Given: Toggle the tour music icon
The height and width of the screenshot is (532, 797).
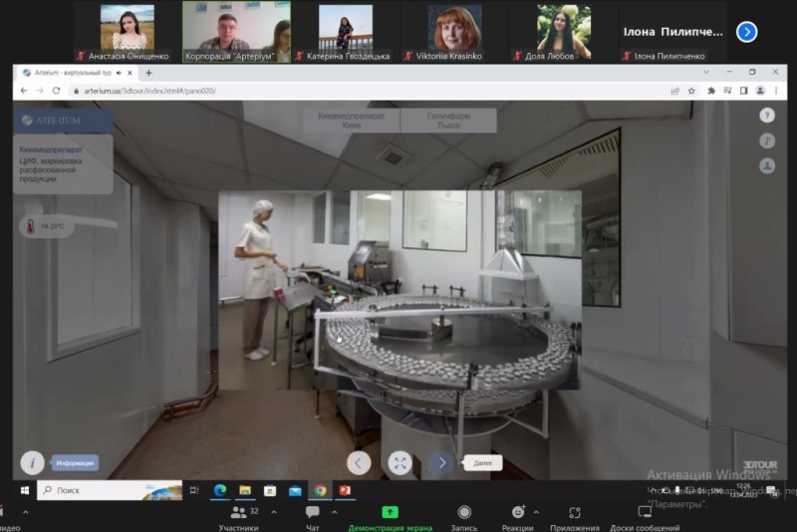Looking at the screenshot, I should (767, 140).
